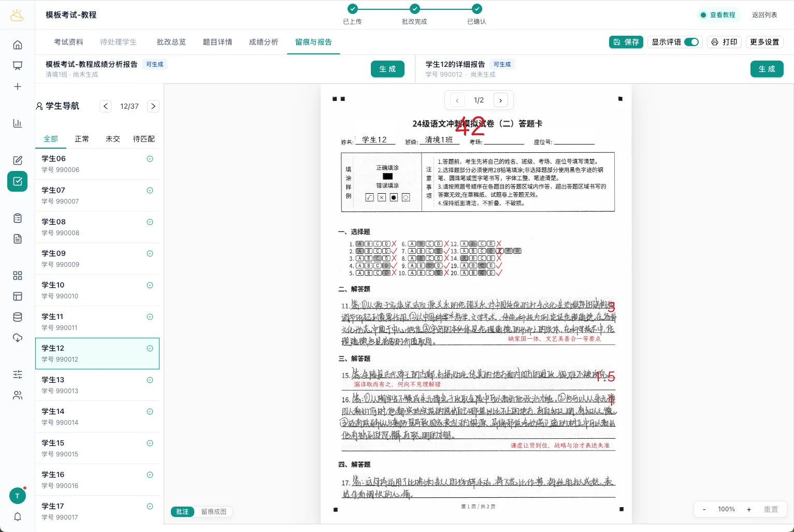Open the sliders settings sidebar icon
Image resolution: width=794 pixels, height=532 pixels.
coord(18,375)
